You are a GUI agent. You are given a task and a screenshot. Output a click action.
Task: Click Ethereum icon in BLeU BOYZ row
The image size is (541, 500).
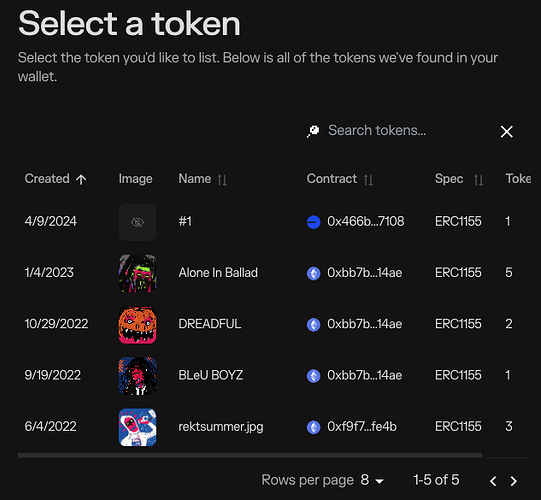314,376
